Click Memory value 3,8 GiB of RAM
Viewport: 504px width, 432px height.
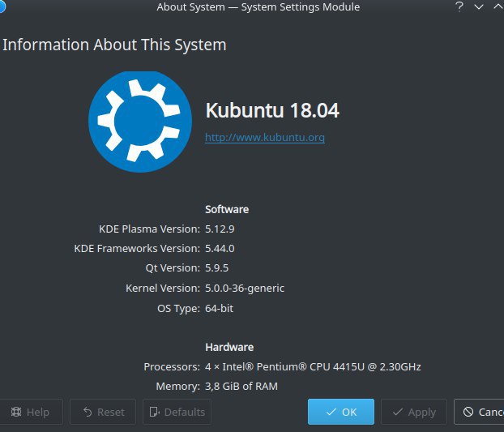tap(241, 387)
